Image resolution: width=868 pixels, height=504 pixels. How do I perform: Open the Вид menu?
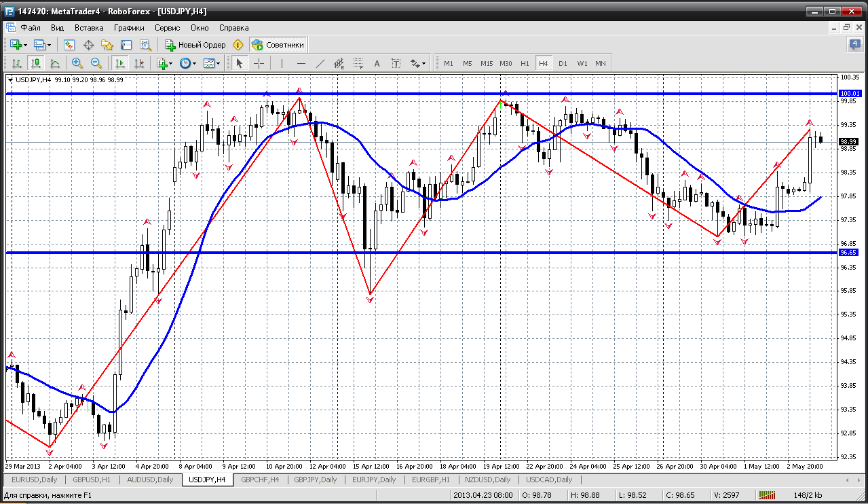click(57, 28)
